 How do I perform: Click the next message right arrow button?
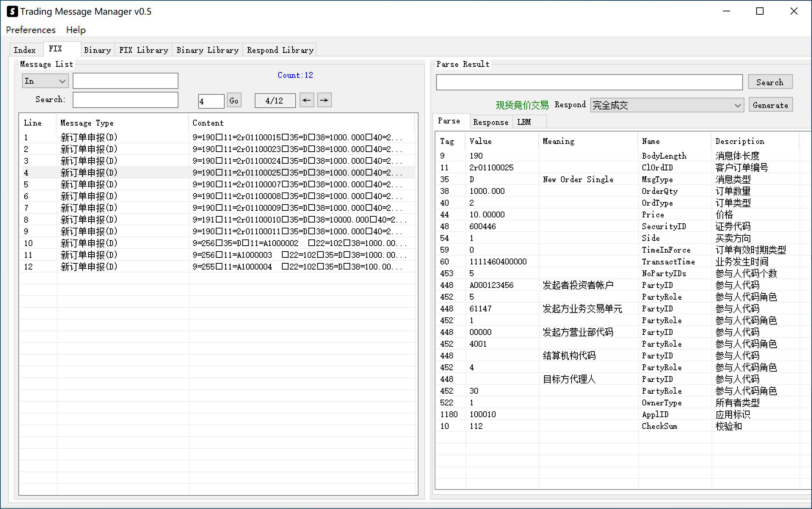pos(324,100)
